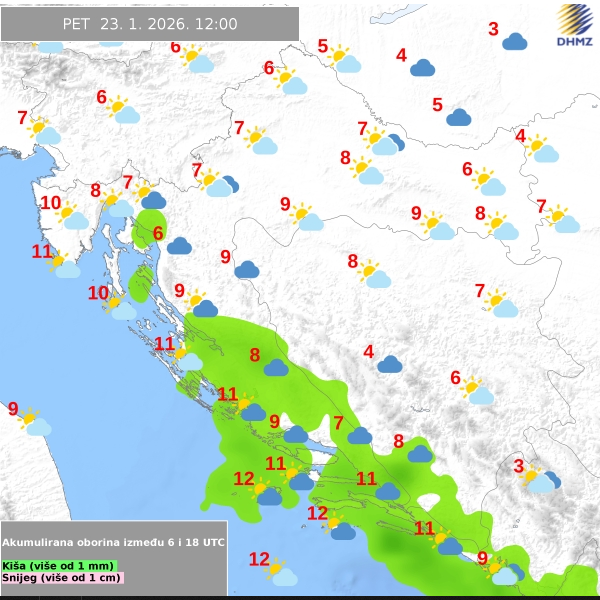The image size is (600, 600).
Task: Click the red number 5 beside the overcast cloud
Action: point(437,105)
